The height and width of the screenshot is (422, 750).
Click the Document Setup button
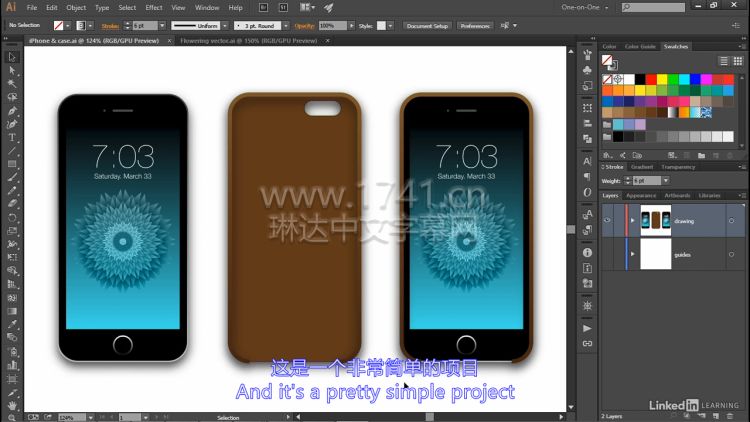pyautogui.click(x=427, y=26)
